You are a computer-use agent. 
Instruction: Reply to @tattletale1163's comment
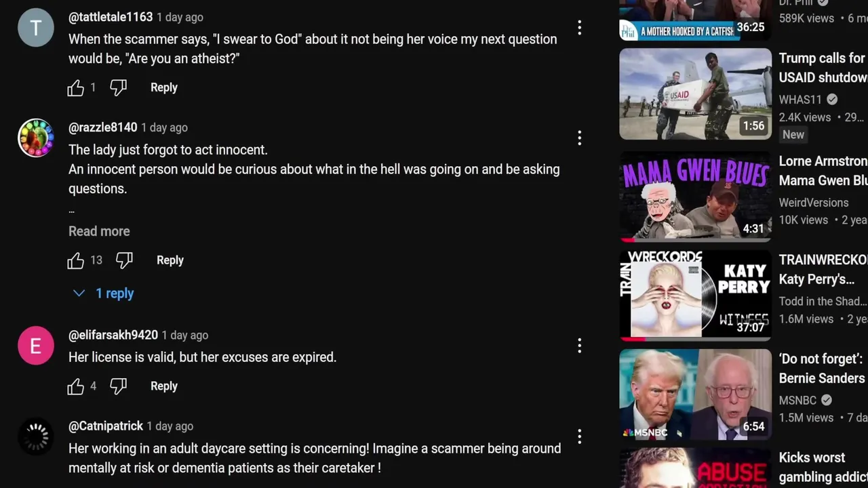[164, 87]
